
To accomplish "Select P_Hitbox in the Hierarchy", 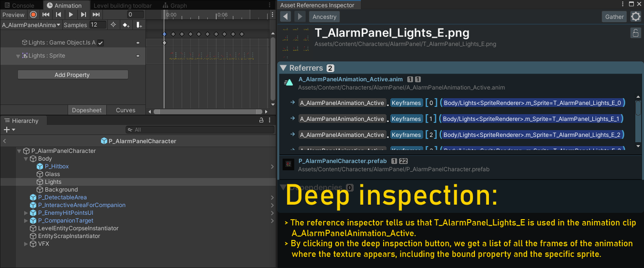I will pos(53,166).
